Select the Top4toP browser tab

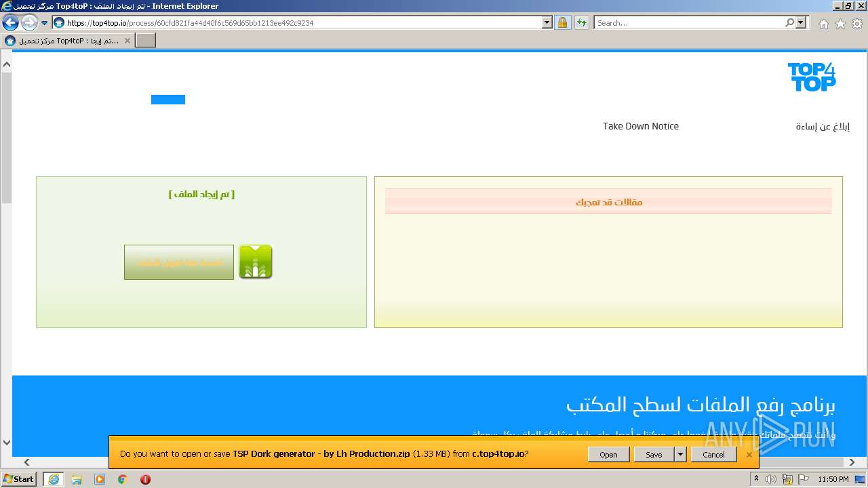[68, 41]
